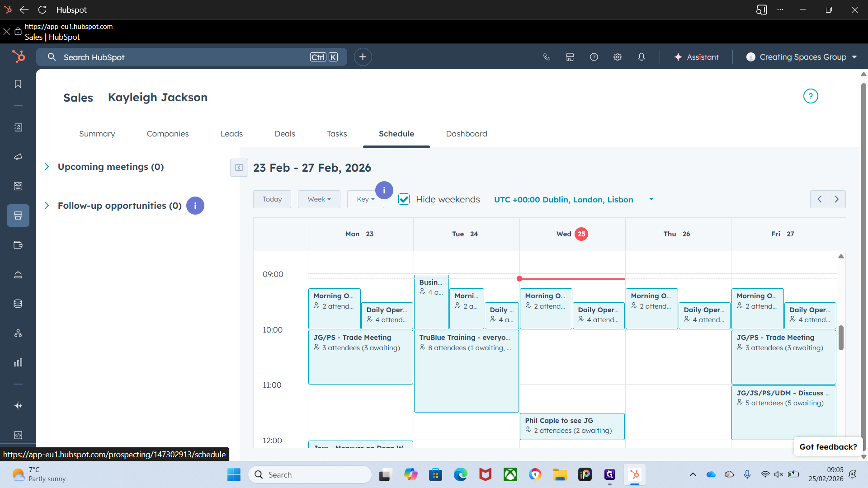Click the Today button
868x488 pixels.
click(x=272, y=199)
